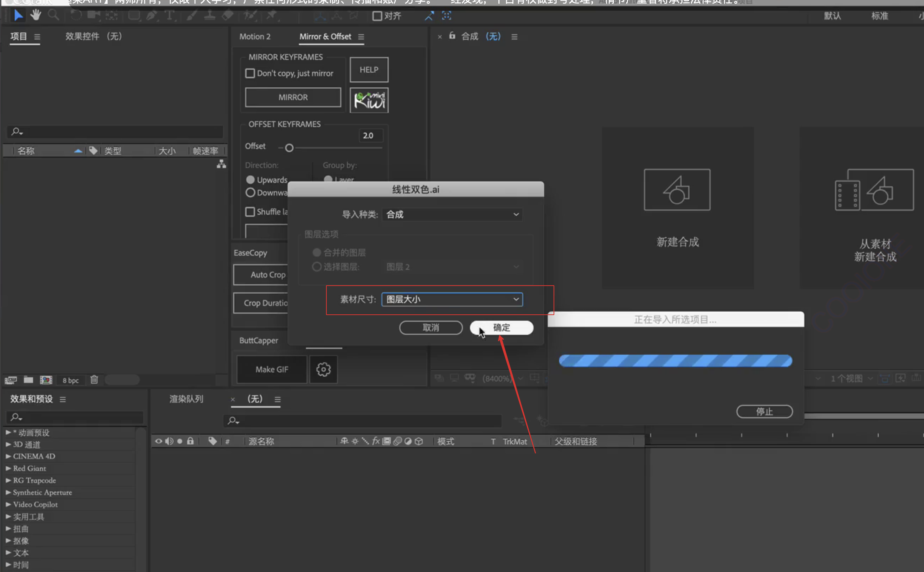This screenshot has width=924, height=572.
Task: Select the Brush tool
Action: point(192,16)
